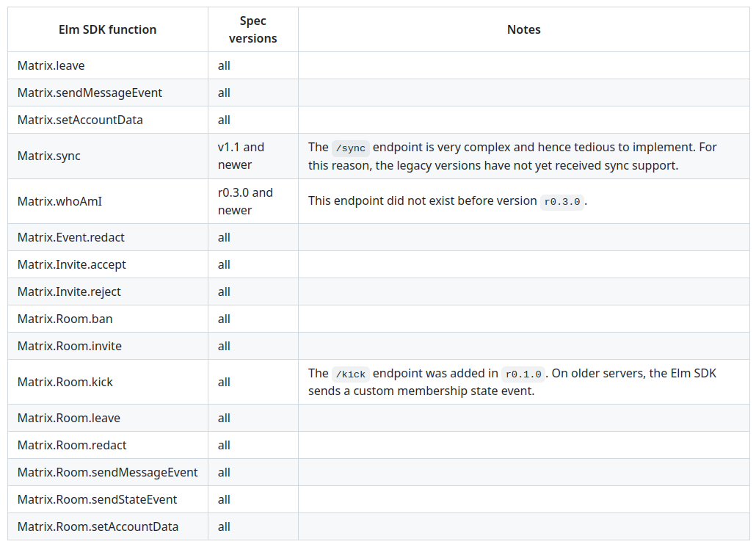Select the Matrix.sendMessageEvent function cell
756x547 pixels.
[90, 93]
